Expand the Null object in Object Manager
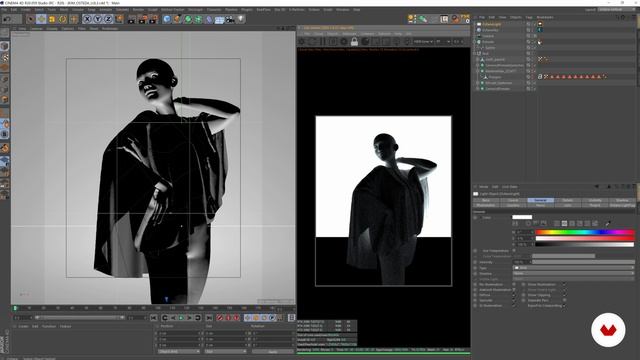Screen dimensions: 640x360 (474, 53)
